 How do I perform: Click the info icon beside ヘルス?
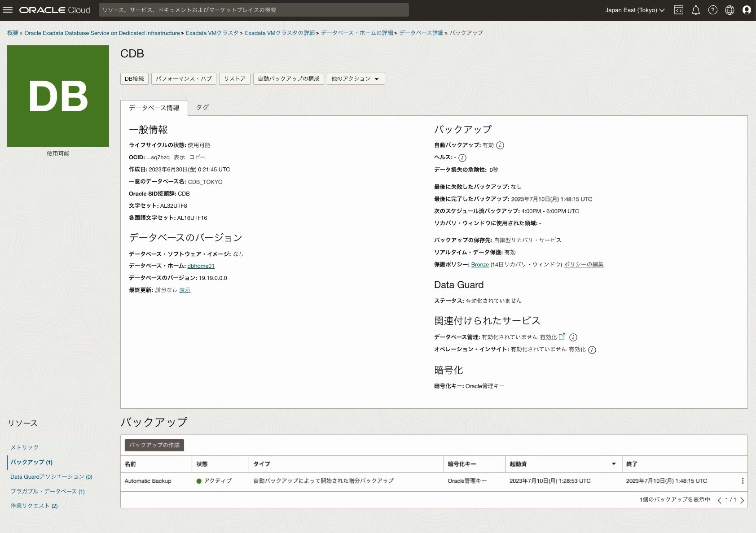(x=462, y=157)
